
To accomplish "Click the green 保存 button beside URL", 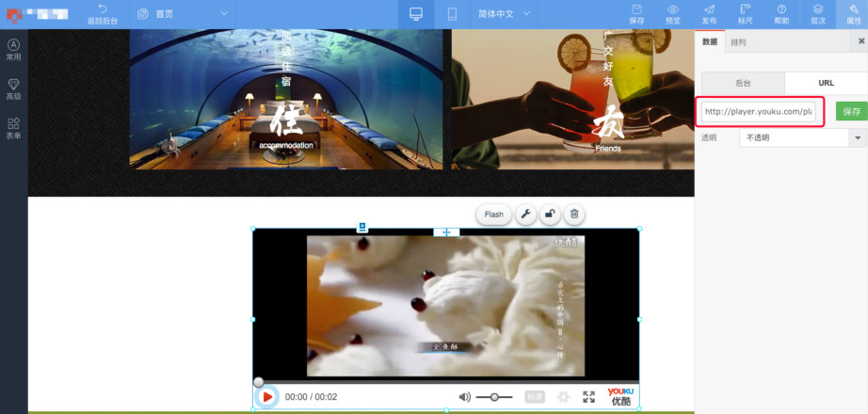I will (x=851, y=111).
